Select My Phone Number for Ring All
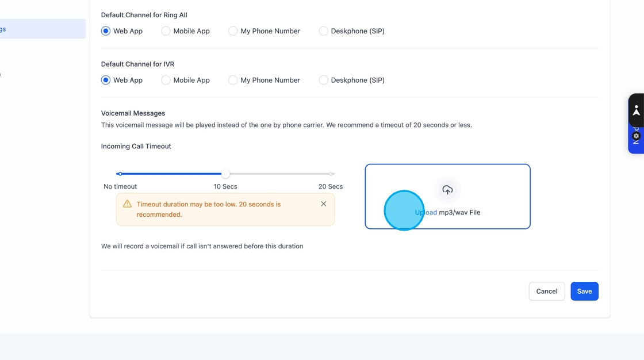Image resolution: width=644 pixels, height=360 pixels. pos(233,31)
